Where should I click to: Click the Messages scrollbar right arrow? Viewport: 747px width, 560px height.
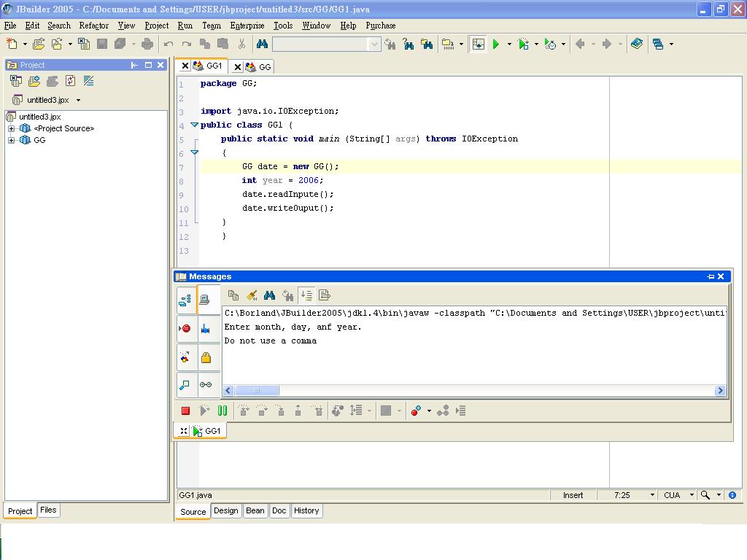pos(720,391)
